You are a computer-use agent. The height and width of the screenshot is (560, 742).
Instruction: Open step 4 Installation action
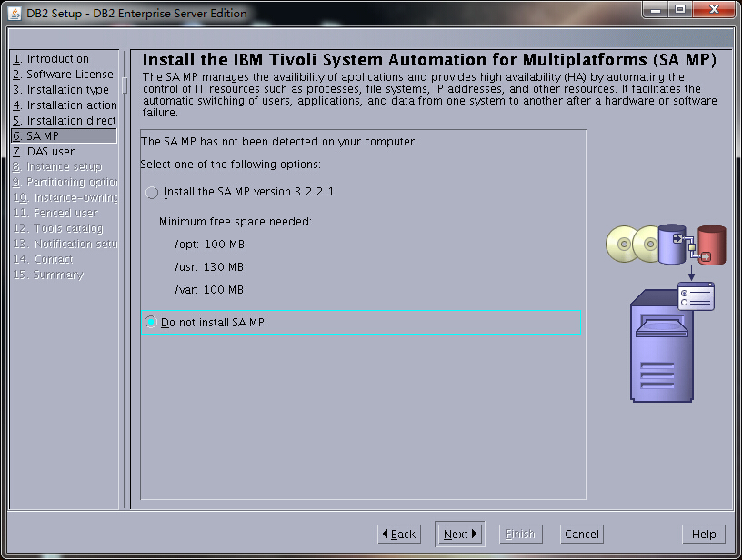pyautogui.click(x=65, y=105)
